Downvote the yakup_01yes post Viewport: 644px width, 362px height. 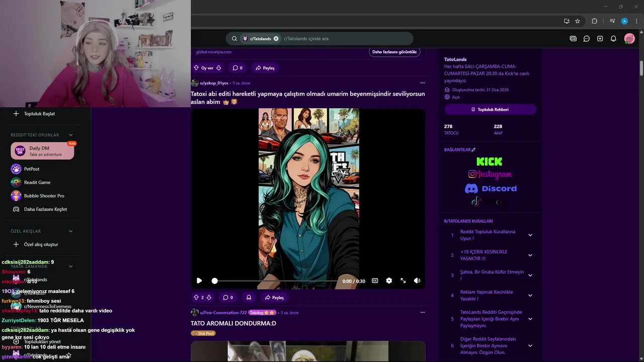(209, 297)
